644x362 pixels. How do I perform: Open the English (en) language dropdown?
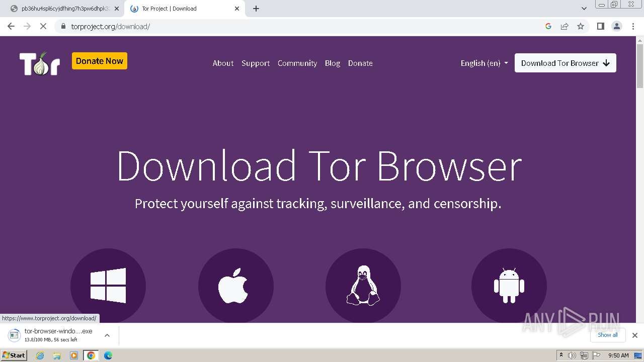[x=485, y=63]
